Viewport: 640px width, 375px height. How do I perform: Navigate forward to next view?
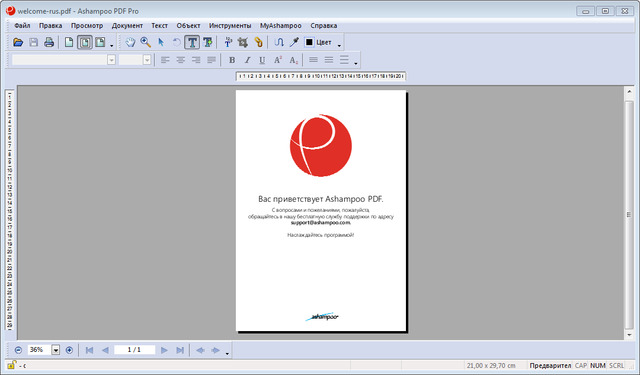pyautogui.click(x=216, y=350)
